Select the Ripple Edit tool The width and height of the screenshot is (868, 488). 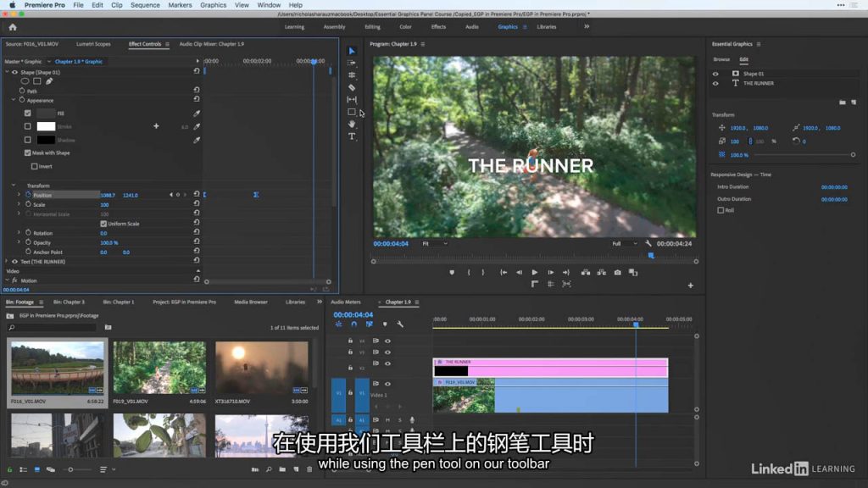[x=352, y=75]
